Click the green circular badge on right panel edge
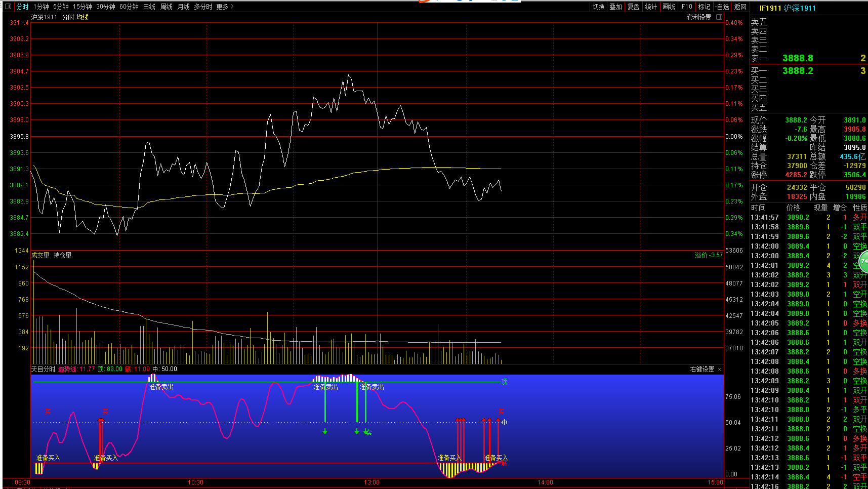868x489 pixels. [863, 262]
